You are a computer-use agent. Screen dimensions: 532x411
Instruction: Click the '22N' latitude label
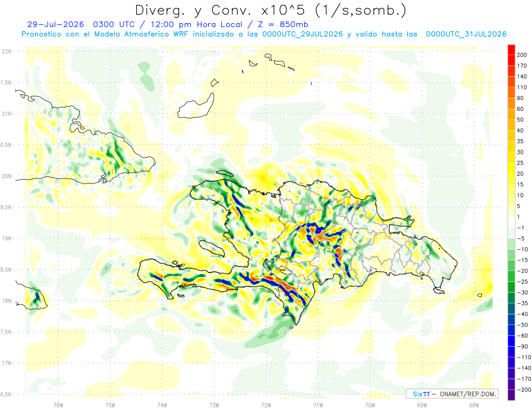pos(7,51)
